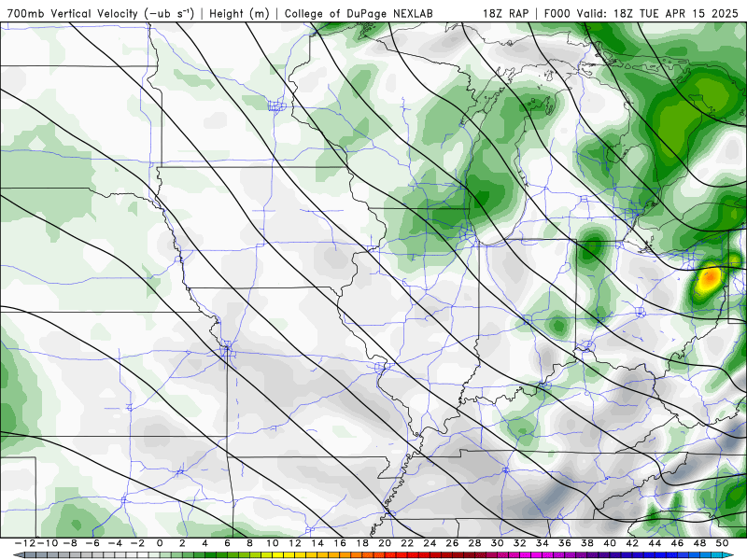This screenshot has height=560, width=747.
Task: Click the "26" color scale label
Action: 452,543
